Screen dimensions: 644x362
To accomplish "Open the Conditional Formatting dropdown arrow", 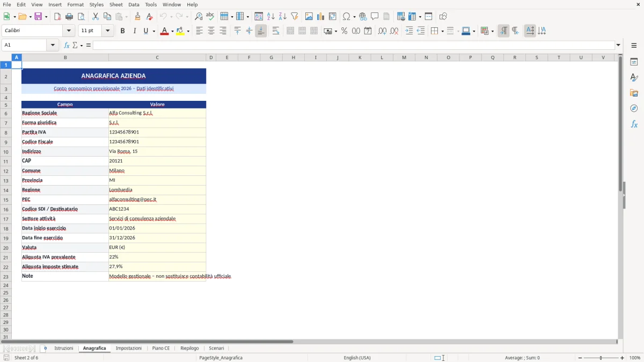I will tap(492, 31).
